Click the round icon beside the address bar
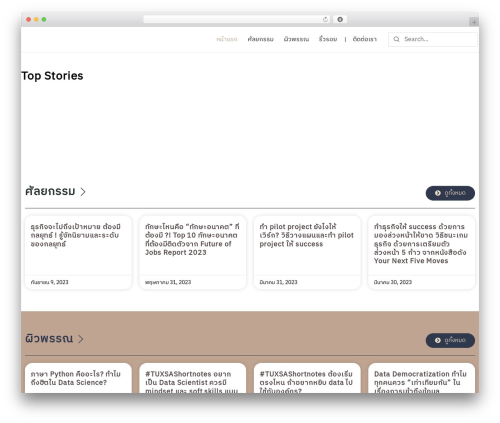The width and height of the screenshot is (500, 423). click(x=340, y=20)
